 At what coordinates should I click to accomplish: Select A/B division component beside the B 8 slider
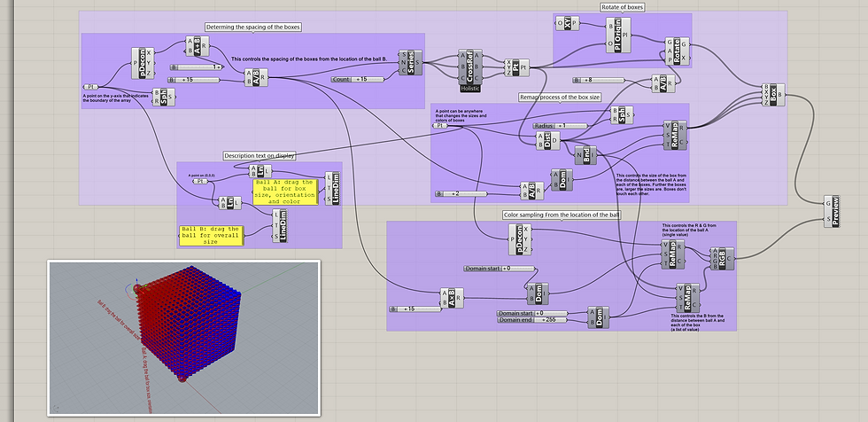663,83
